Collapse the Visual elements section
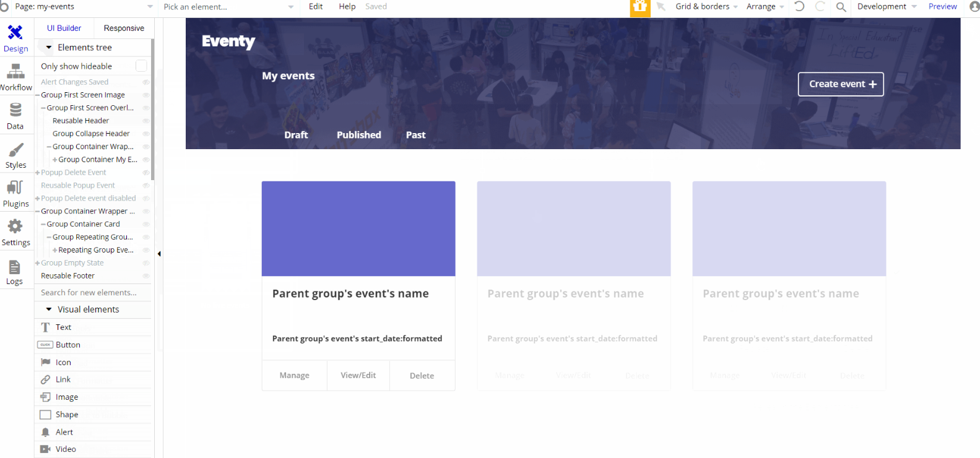Screen dimensions: 980x458 point(49,309)
